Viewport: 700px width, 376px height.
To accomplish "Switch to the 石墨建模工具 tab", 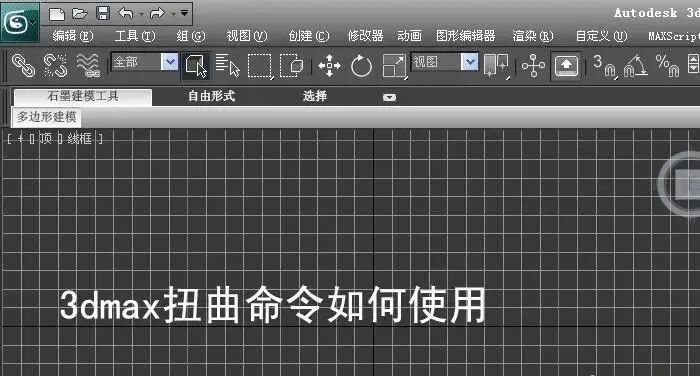I will tap(83, 96).
